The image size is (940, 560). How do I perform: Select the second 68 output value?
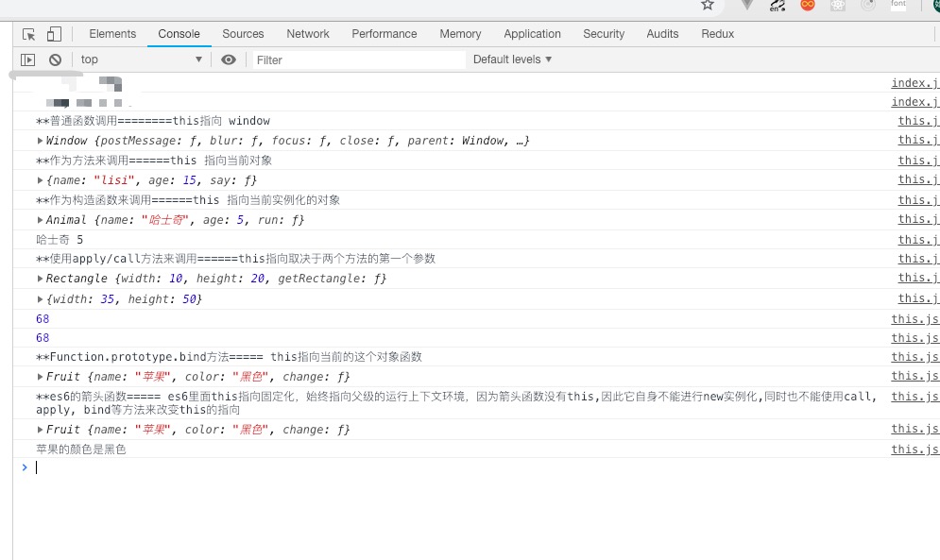click(43, 338)
